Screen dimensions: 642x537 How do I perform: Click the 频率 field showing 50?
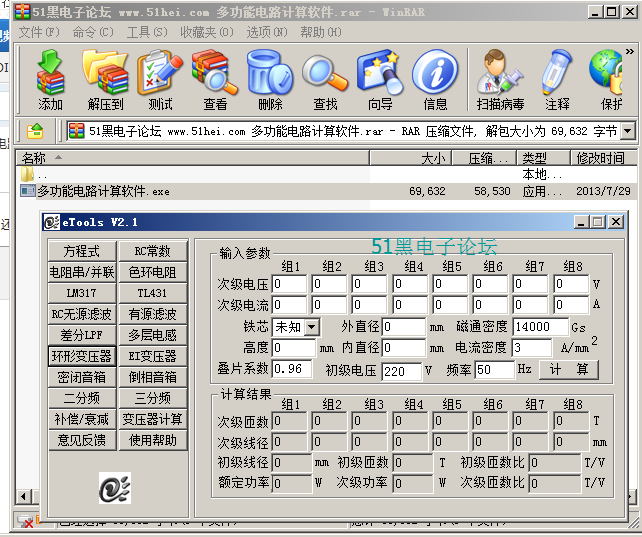click(495, 370)
